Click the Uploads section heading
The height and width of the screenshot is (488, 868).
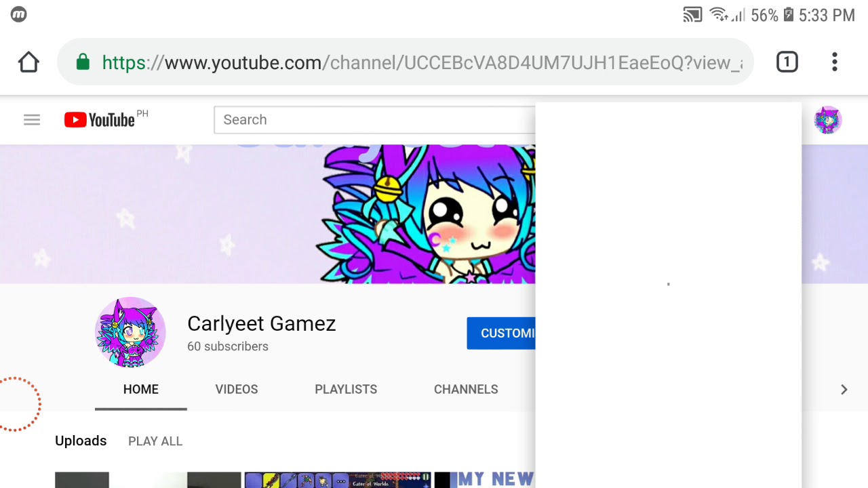pos(81,441)
